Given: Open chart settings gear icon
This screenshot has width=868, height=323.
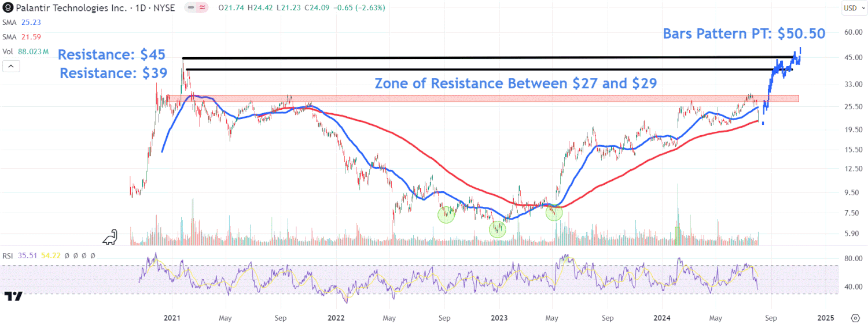Looking at the screenshot, I should coord(856,318).
